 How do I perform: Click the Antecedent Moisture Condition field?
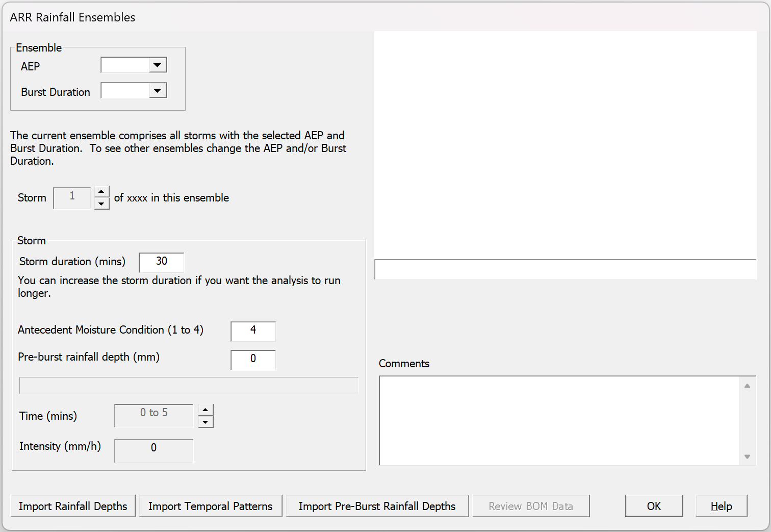(253, 331)
